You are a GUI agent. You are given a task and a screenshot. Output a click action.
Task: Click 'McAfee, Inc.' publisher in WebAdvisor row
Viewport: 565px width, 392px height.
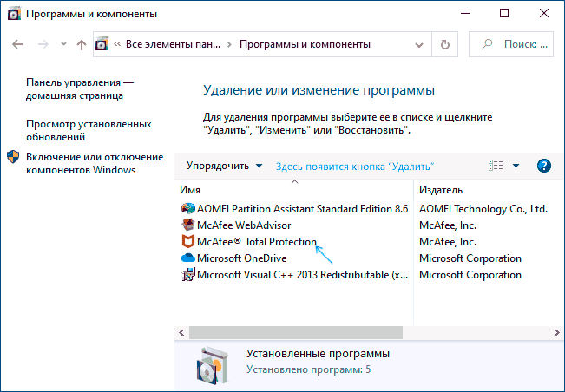(448, 225)
